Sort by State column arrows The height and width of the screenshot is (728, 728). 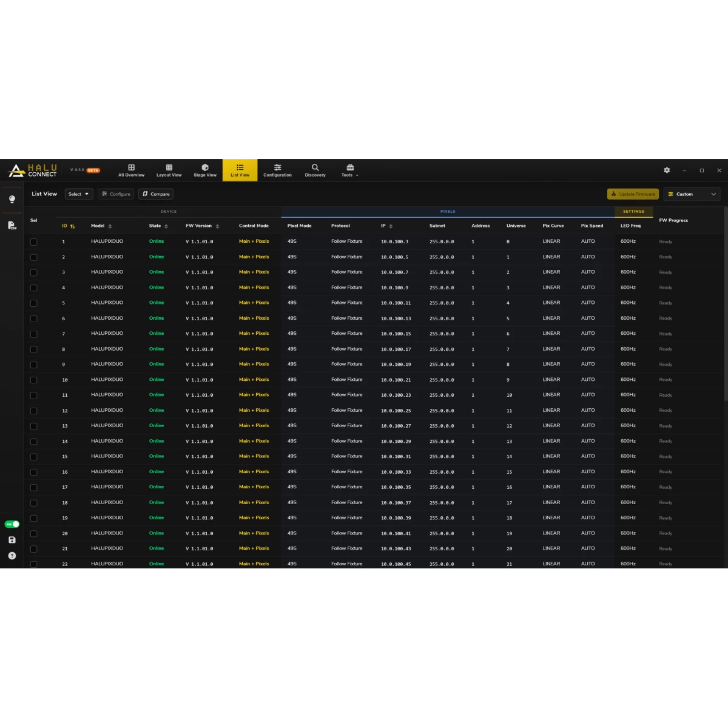pyautogui.click(x=166, y=226)
